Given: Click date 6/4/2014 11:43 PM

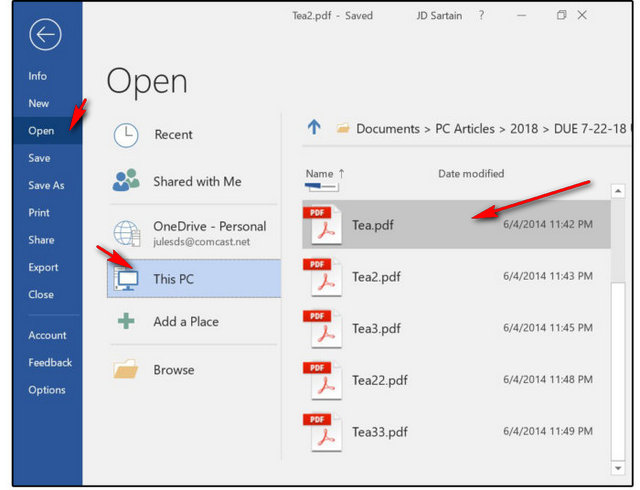Looking at the screenshot, I should (x=548, y=276).
